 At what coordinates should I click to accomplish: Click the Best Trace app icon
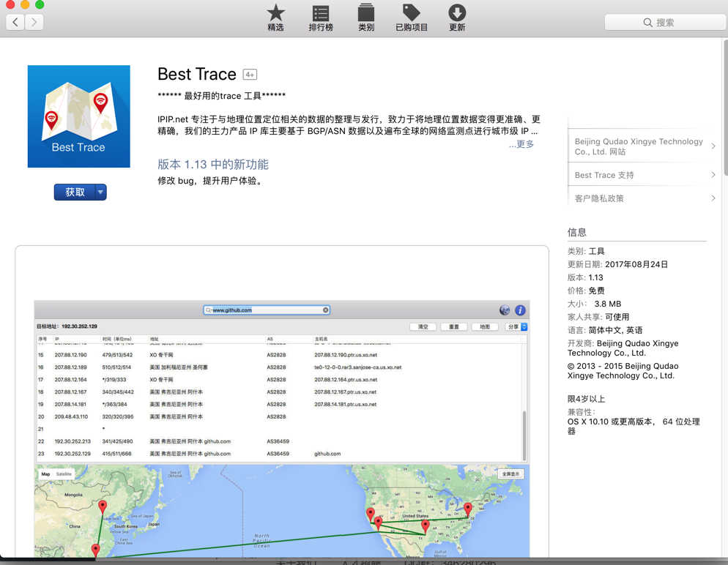[79, 116]
